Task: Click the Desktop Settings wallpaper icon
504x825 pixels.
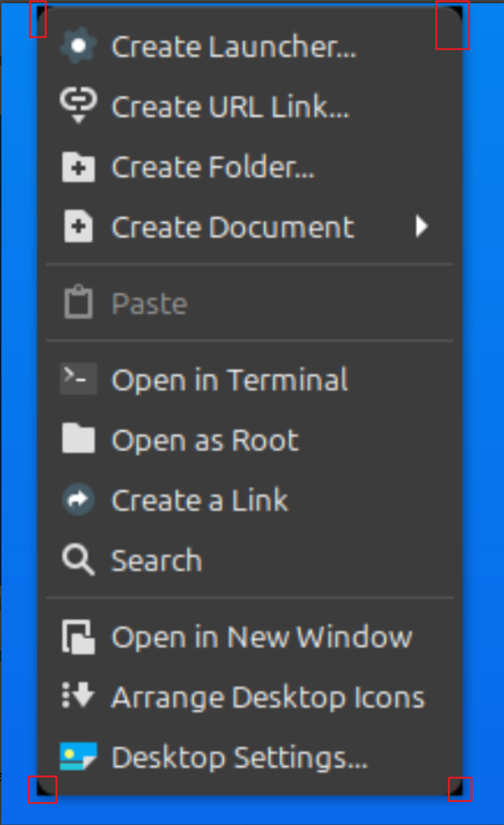Action: 78,756
